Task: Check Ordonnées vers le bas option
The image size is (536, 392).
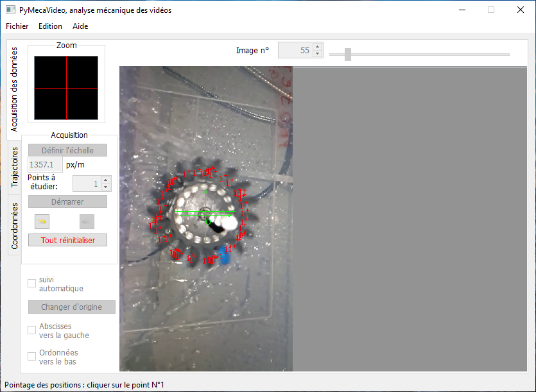Action: [x=32, y=357]
